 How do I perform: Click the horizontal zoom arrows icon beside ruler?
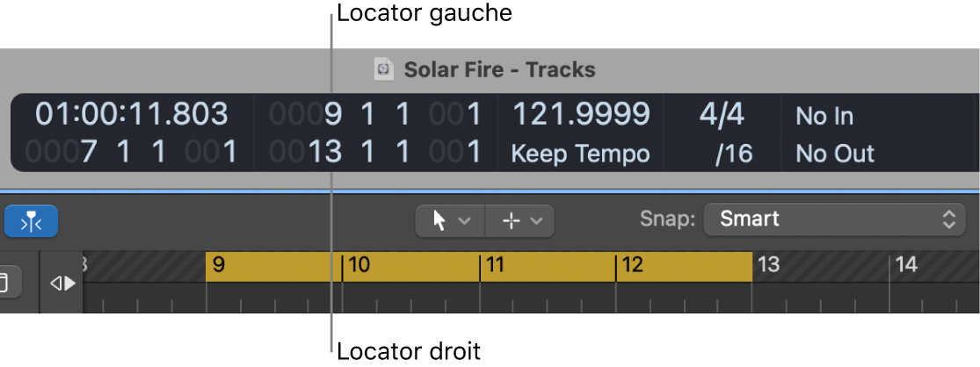click(62, 284)
